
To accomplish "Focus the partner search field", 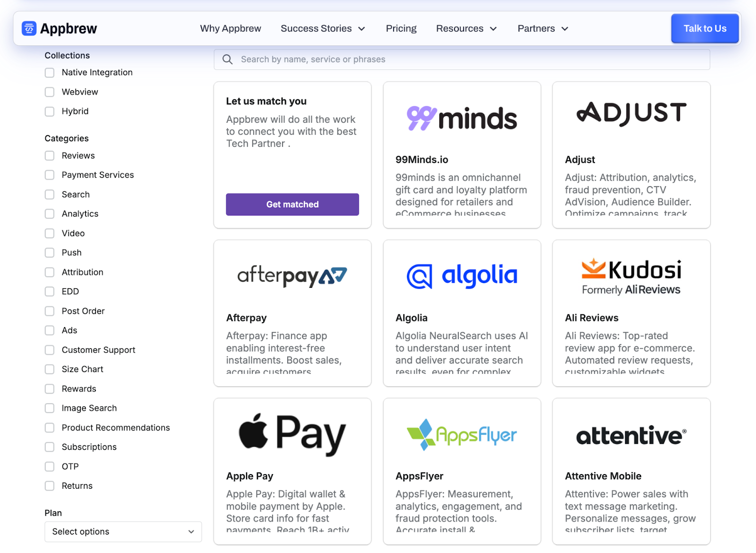I will [x=462, y=60].
